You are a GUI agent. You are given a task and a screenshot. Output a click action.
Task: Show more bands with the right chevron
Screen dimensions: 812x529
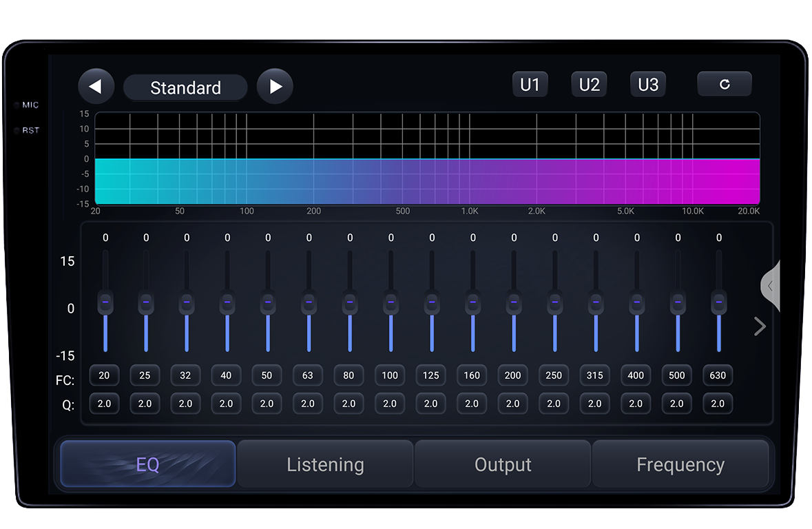(759, 326)
